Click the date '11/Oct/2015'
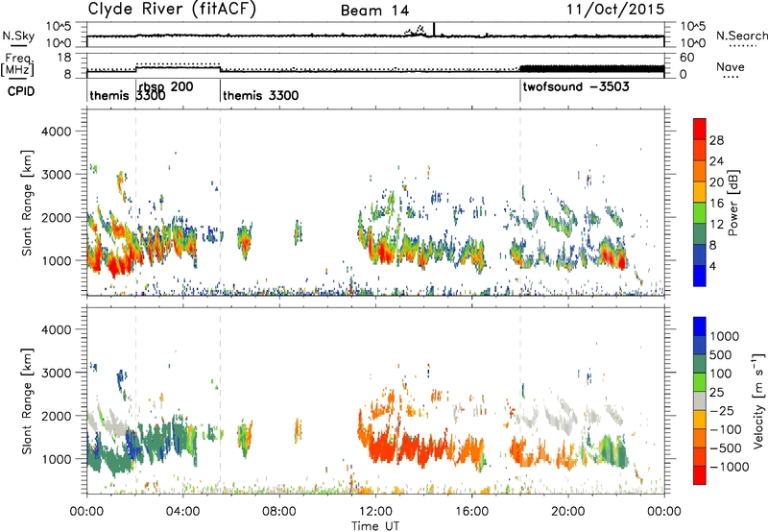The image size is (768, 532). (x=615, y=9)
